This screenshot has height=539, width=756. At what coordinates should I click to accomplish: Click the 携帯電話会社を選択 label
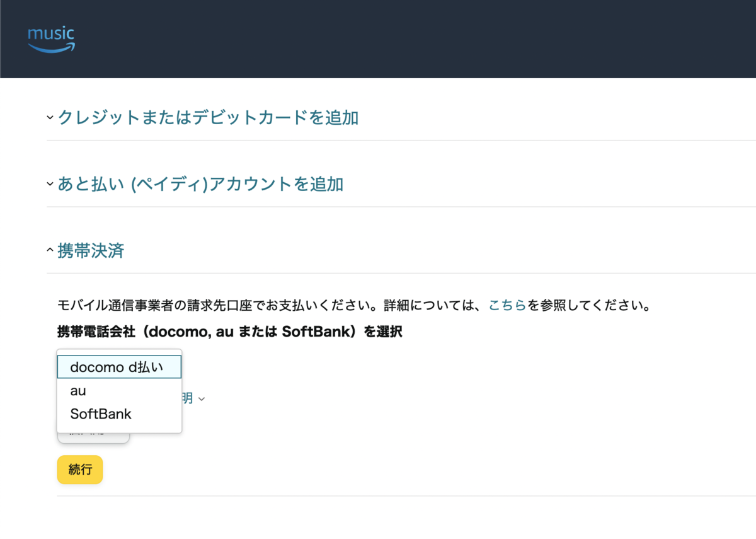pos(231,331)
